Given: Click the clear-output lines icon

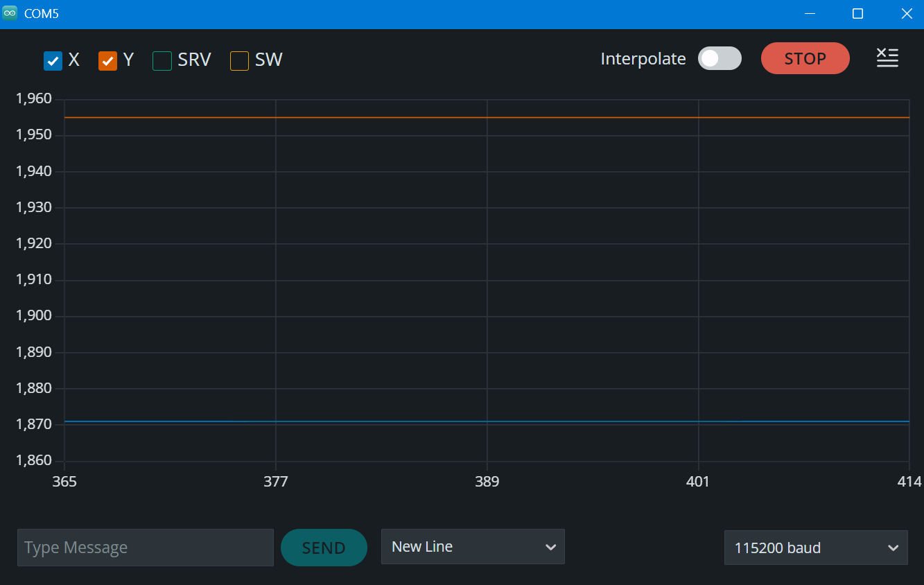Looking at the screenshot, I should click(887, 58).
